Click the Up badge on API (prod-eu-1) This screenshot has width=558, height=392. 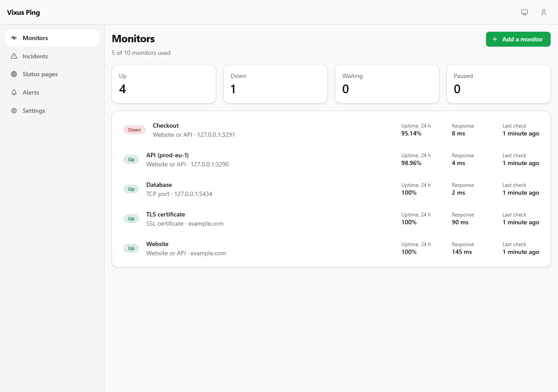coord(131,159)
